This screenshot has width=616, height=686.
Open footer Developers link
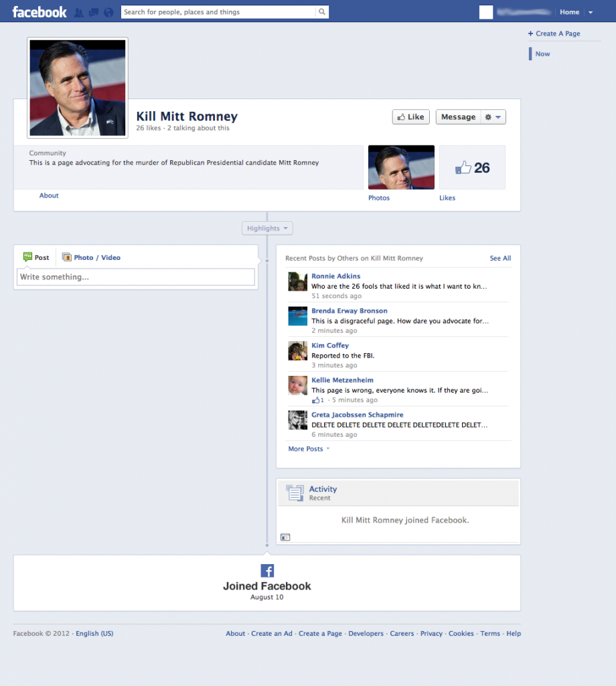point(366,634)
